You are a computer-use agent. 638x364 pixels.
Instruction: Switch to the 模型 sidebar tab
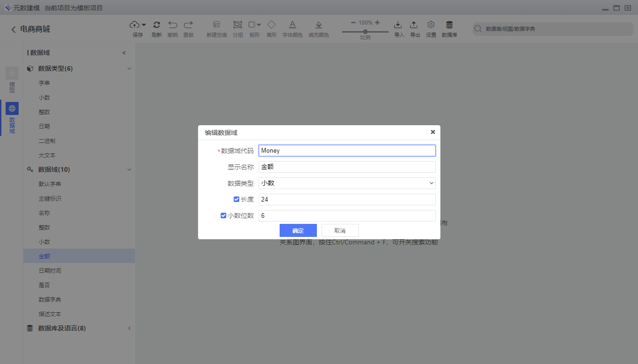tap(12, 80)
